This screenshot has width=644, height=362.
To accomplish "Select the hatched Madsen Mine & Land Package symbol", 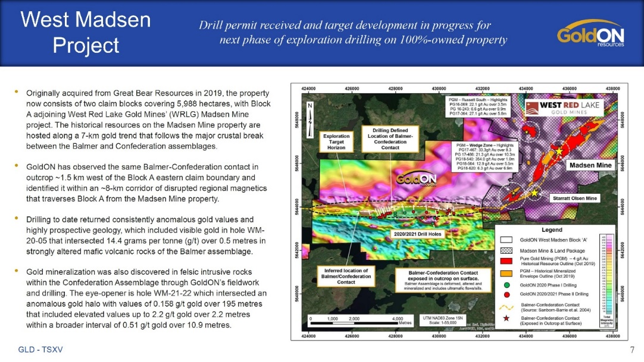I will [506, 250].
